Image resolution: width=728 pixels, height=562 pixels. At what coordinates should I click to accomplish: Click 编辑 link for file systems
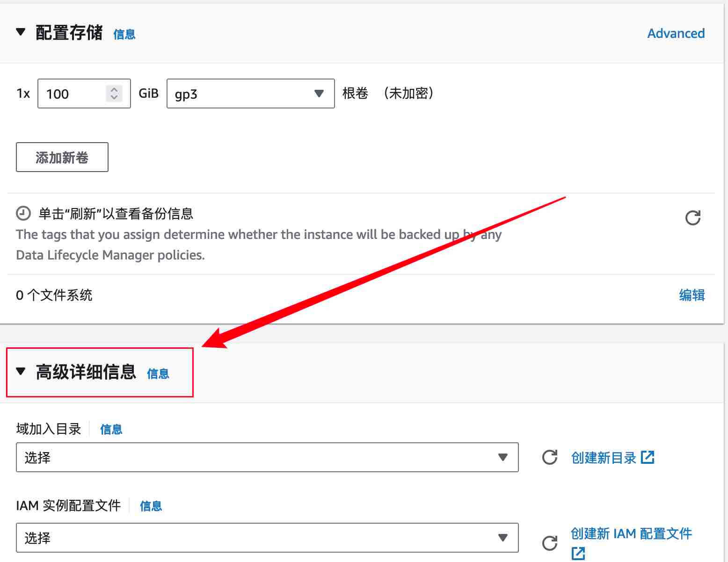(692, 295)
